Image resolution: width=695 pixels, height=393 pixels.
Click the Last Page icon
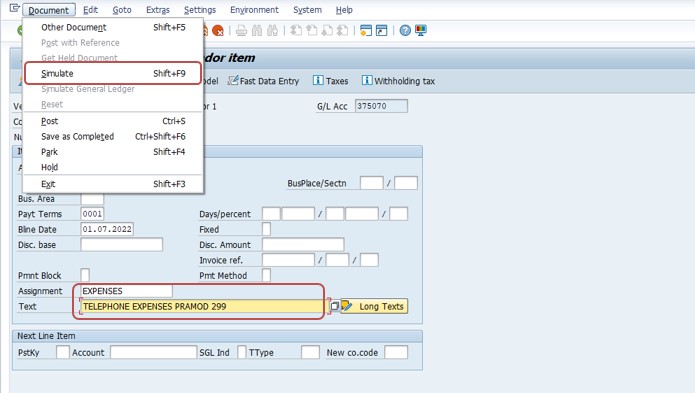click(x=343, y=31)
